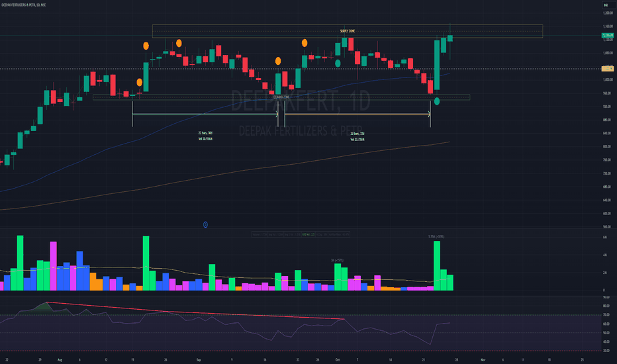Select the green date-range arrow line

205,114
